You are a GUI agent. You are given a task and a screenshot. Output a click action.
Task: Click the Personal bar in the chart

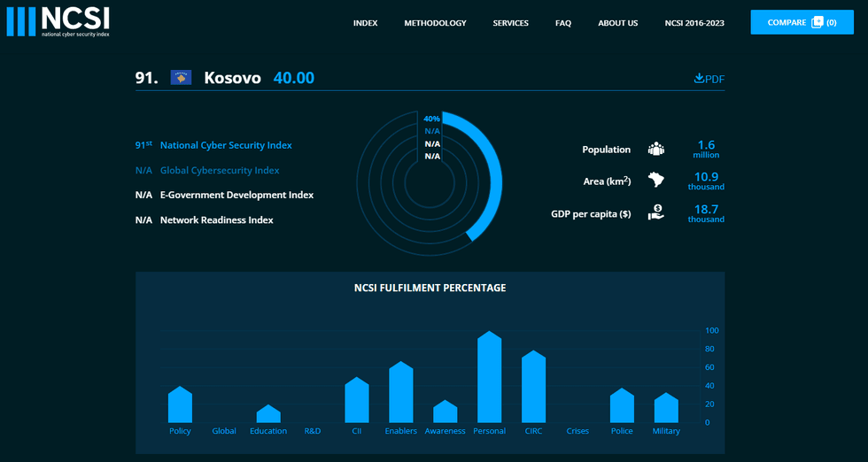(x=490, y=379)
